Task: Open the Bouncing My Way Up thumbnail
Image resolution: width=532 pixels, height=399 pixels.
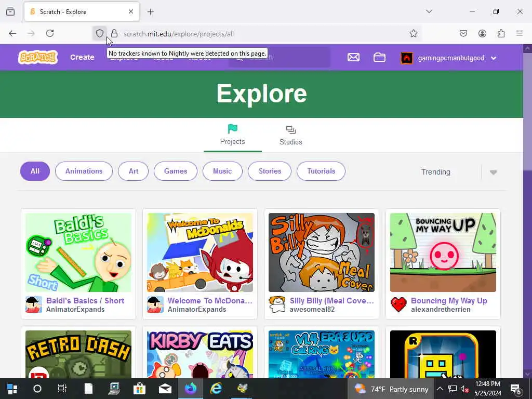Action: [443, 252]
